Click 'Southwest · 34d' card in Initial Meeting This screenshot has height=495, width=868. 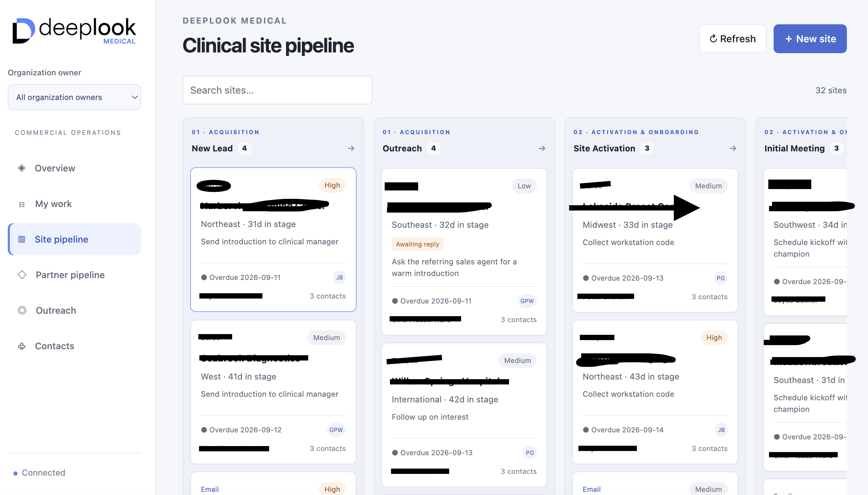tap(805, 242)
